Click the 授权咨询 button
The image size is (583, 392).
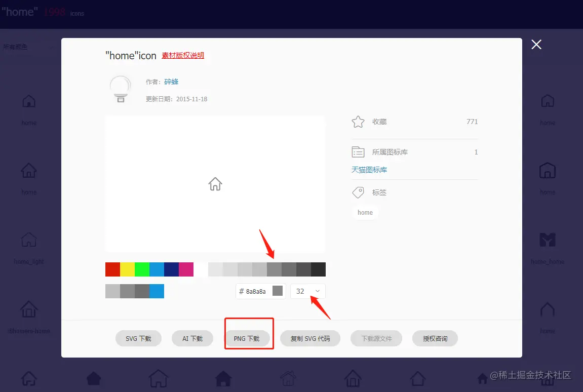tap(435, 338)
